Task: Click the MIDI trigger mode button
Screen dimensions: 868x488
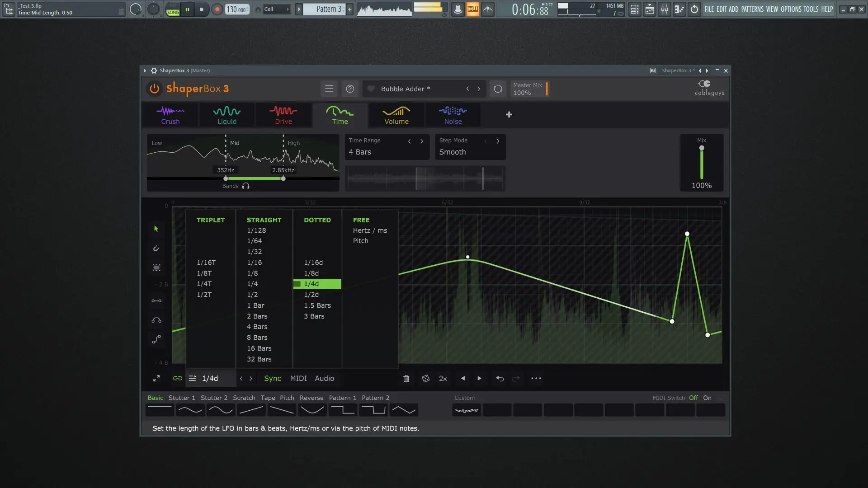Action: point(298,379)
